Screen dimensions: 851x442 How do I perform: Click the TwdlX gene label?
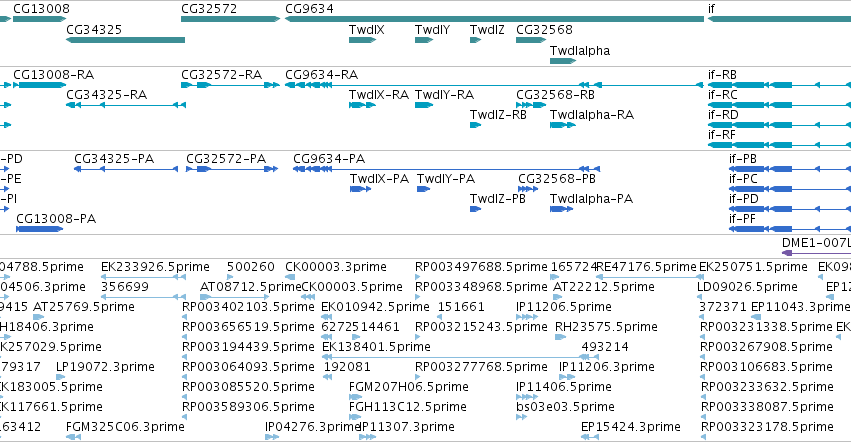coord(366,30)
